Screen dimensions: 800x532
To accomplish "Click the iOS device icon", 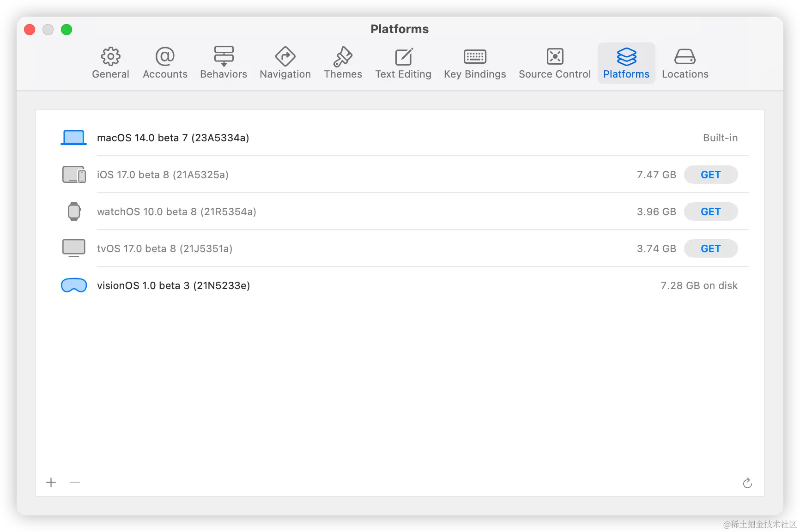I will pos(74,175).
